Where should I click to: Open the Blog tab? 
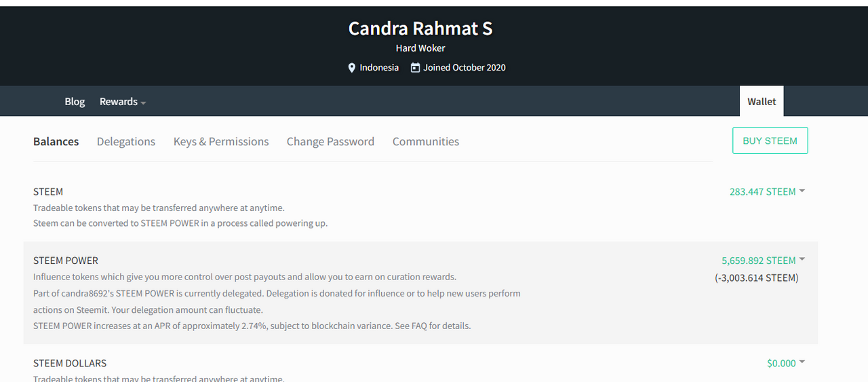75,101
